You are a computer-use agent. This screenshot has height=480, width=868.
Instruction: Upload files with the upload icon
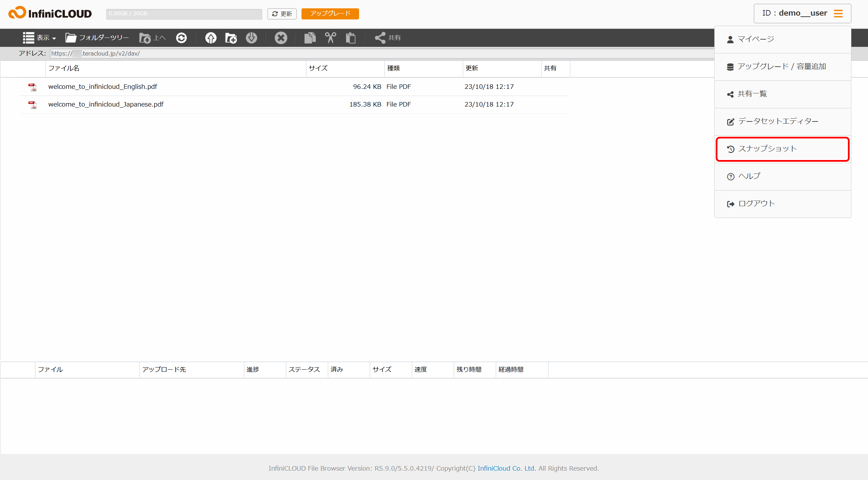210,37
